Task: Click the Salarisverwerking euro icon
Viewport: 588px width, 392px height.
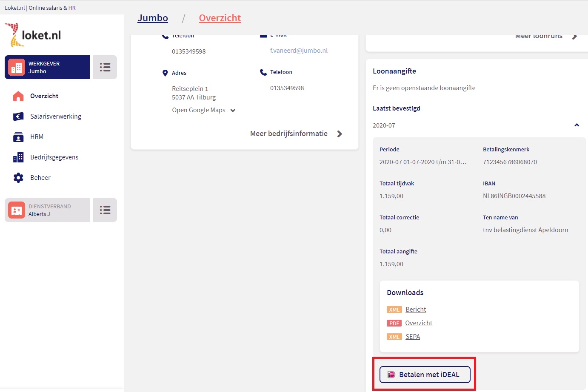Action: [x=18, y=116]
